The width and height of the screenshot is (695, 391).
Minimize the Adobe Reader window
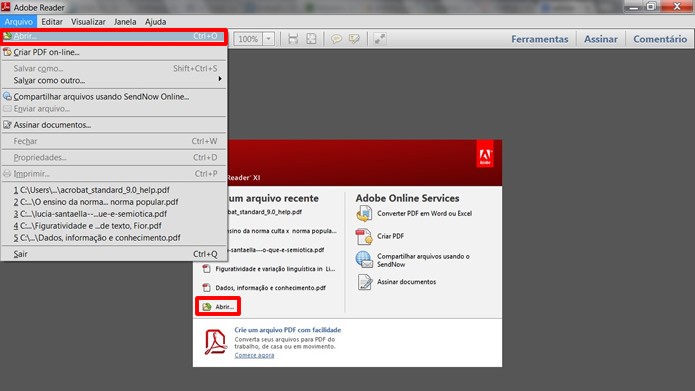(x=634, y=7)
